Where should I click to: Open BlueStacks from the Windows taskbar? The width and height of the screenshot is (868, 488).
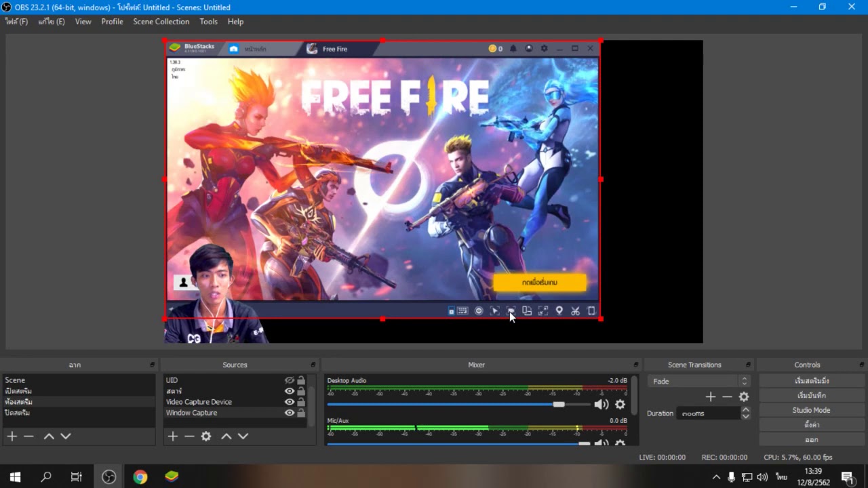[x=172, y=477]
